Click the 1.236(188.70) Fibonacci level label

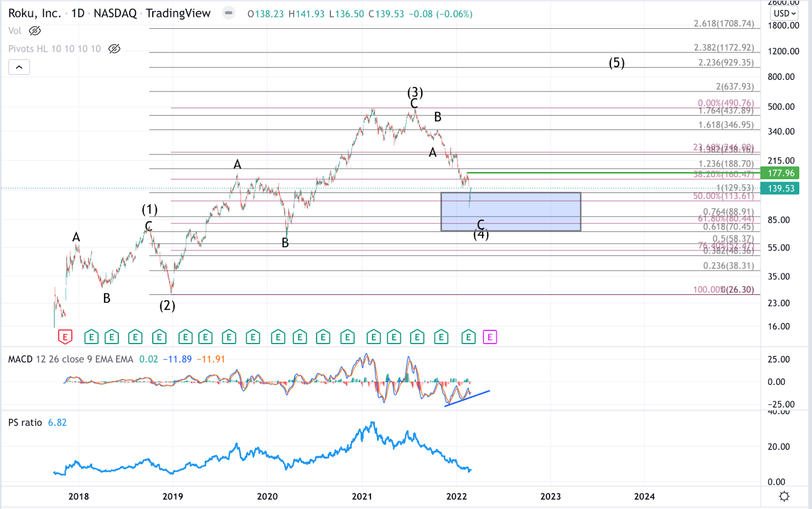tap(726, 164)
